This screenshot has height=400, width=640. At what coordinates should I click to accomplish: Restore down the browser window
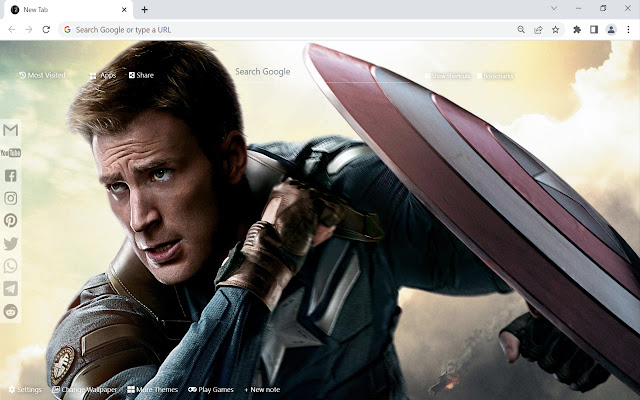[x=603, y=8]
